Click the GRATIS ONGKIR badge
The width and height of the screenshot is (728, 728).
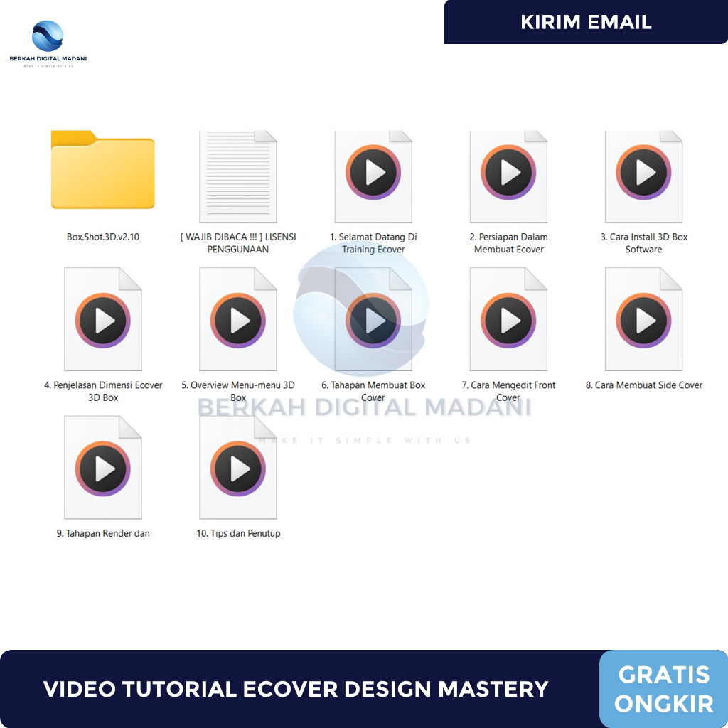[663, 688]
